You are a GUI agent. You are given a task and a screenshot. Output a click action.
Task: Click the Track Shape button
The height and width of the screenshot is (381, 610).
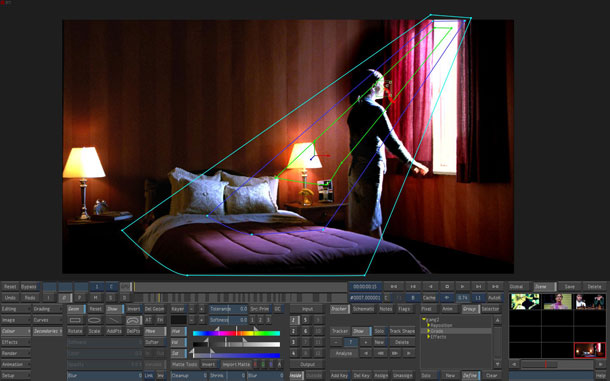(x=402, y=331)
